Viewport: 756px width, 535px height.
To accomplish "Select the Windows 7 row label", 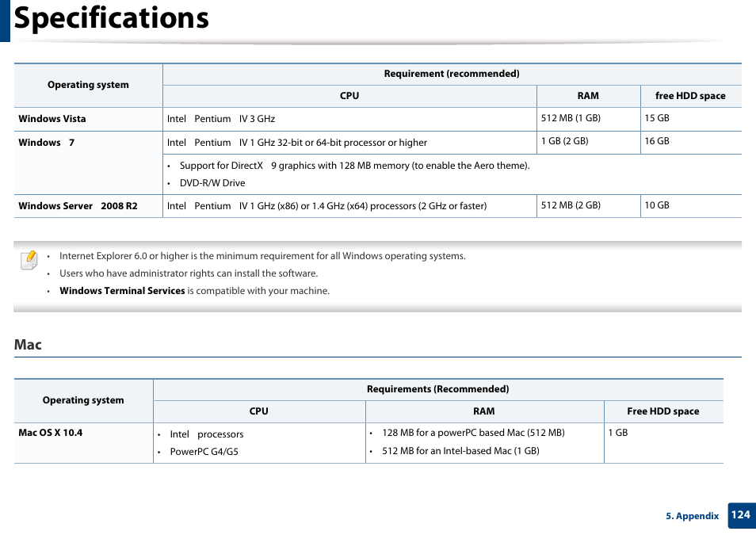I will point(46,143).
